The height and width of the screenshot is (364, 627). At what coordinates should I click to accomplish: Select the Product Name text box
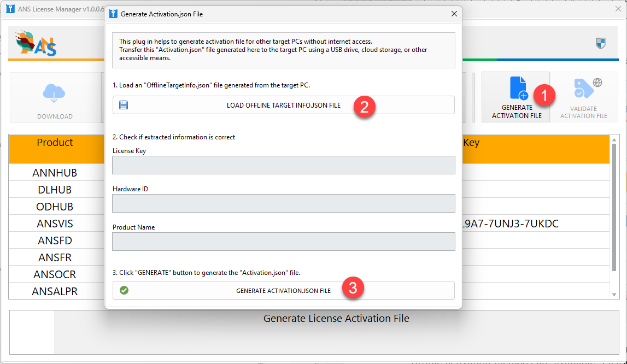coord(283,242)
